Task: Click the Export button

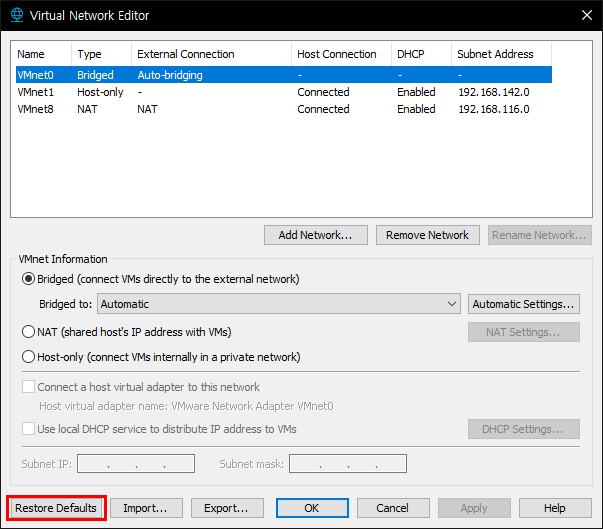Action: click(227, 508)
